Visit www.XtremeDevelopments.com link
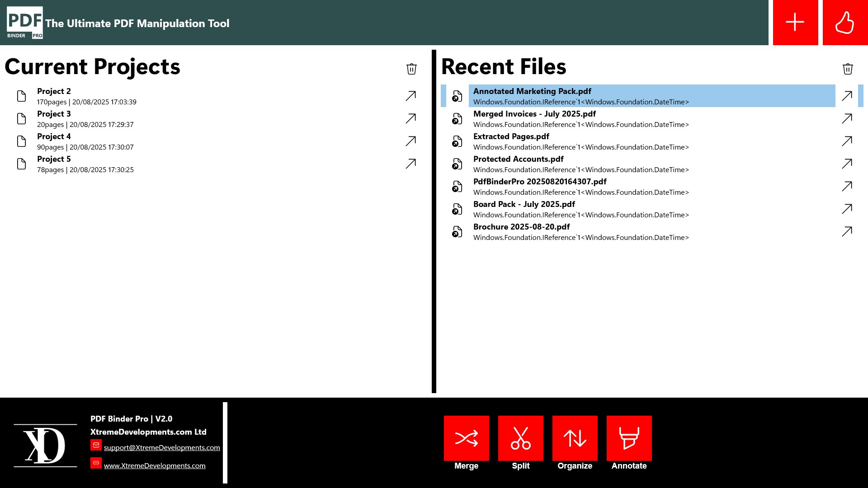The width and height of the screenshot is (868, 488). point(154,465)
